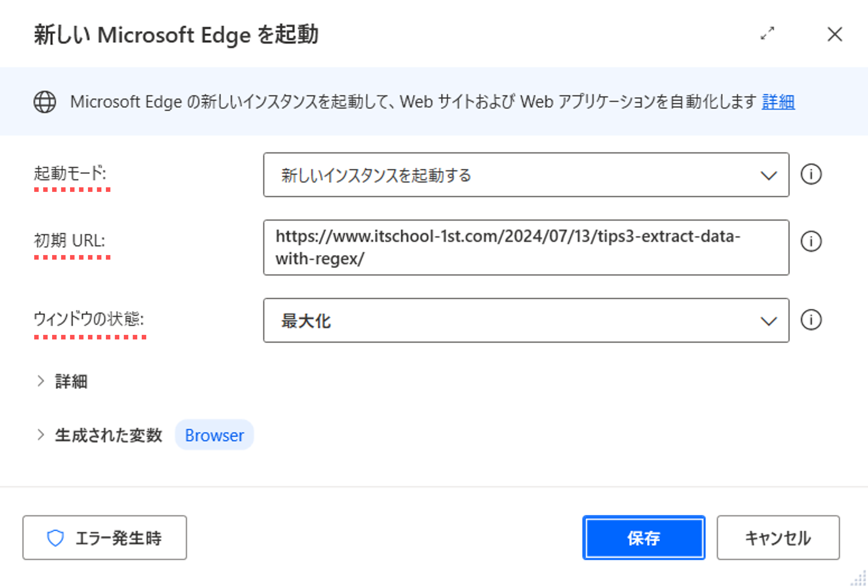Close the Microsoft Edge launch dialog
The width and height of the screenshot is (868, 588).
point(834,34)
